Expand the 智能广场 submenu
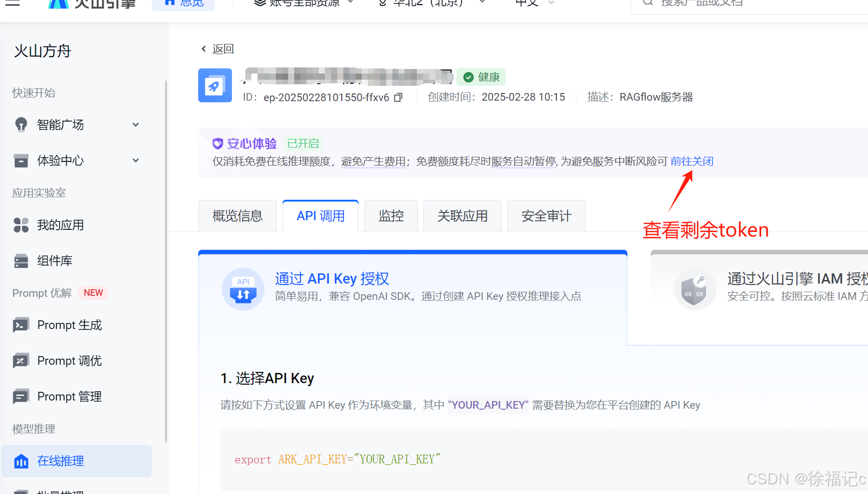The image size is (868, 494). point(136,125)
